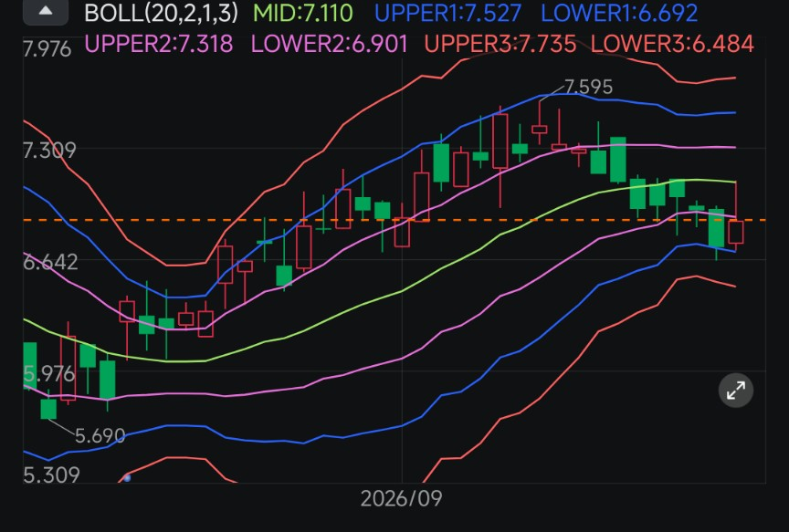Click the 5.309 axis price label
This screenshot has height=532, width=789.
pos(51,475)
